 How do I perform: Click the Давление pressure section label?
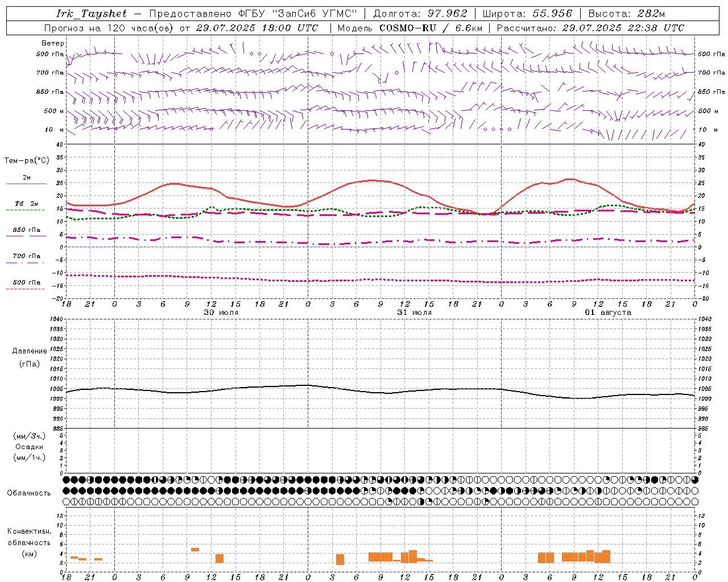coord(30,351)
